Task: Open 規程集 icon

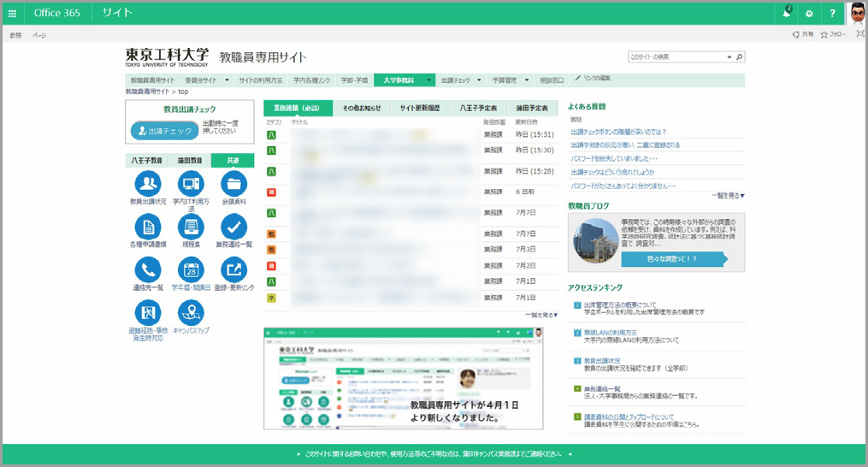Action: 191,227
